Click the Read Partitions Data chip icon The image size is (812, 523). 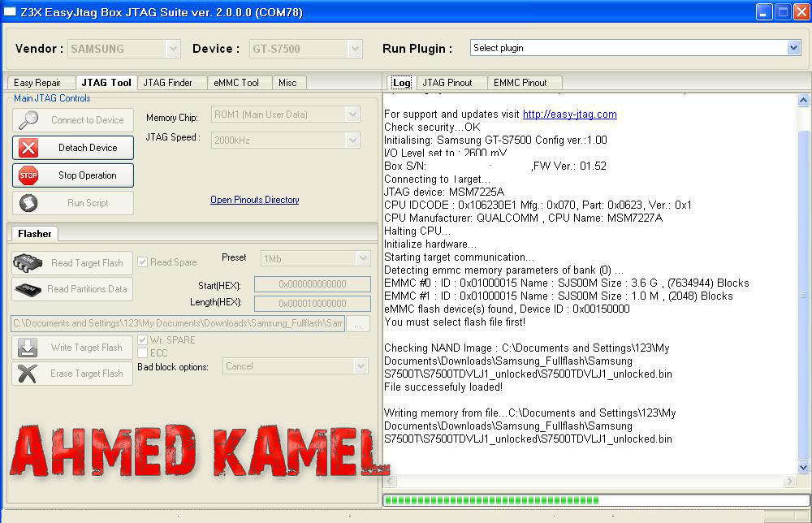tap(28, 289)
